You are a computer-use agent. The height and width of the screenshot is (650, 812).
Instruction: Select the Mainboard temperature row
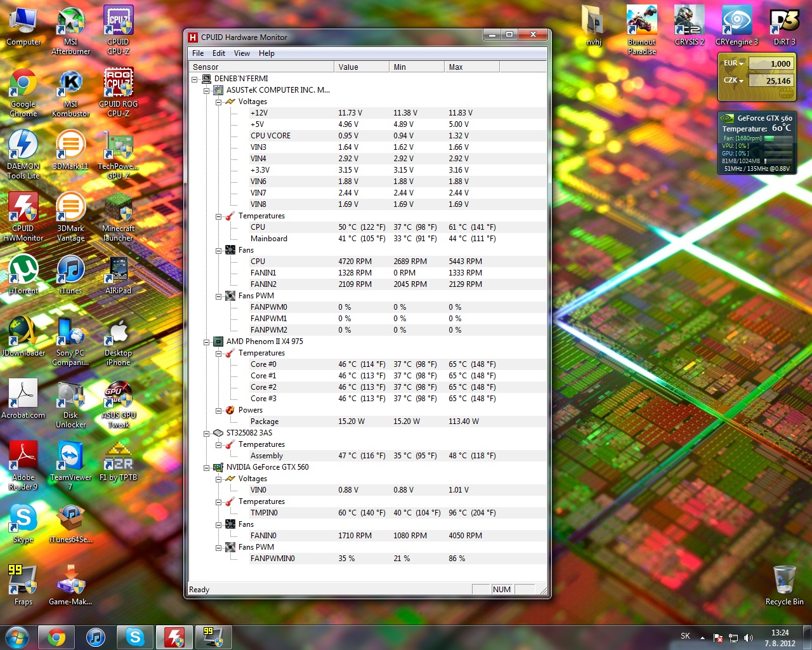[368, 239]
